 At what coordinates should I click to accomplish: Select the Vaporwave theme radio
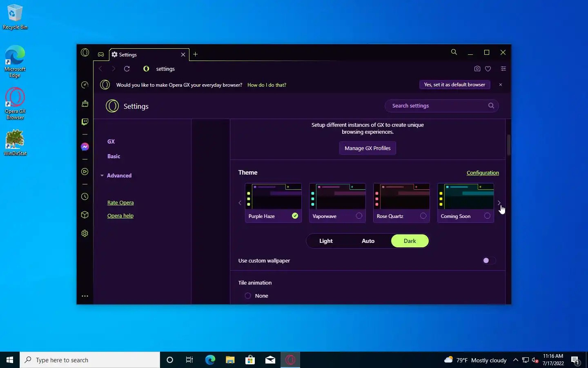359,216
